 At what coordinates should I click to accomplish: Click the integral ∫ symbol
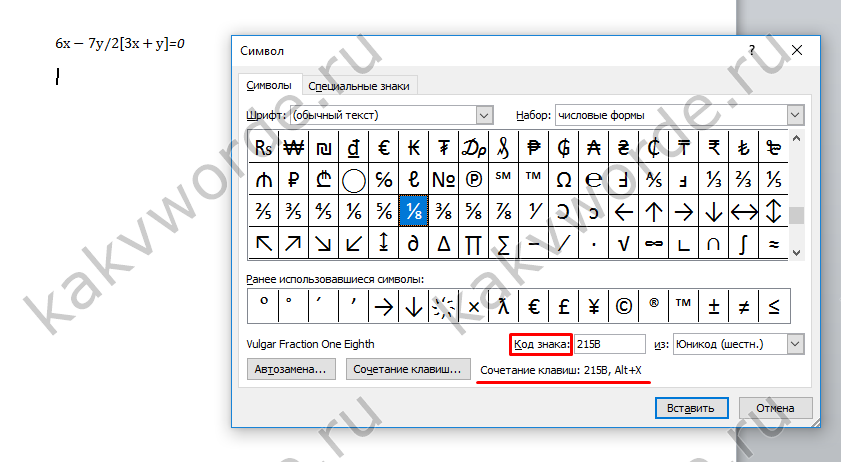(744, 242)
